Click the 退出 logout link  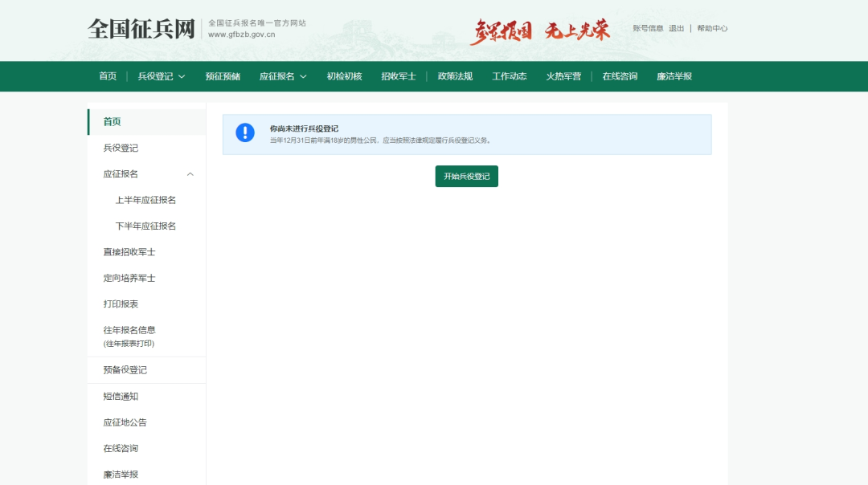pyautogui.click(x=677, y=28)
